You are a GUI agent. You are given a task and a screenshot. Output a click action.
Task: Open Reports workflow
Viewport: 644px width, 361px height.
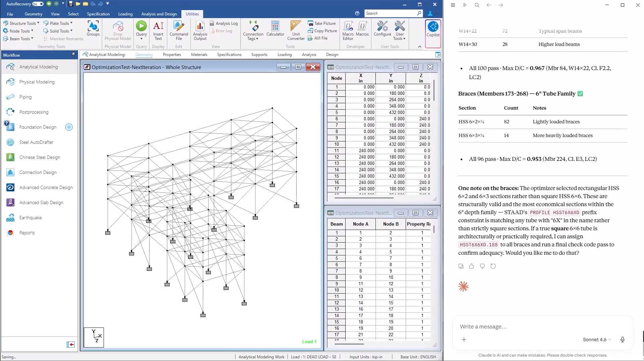27,233
